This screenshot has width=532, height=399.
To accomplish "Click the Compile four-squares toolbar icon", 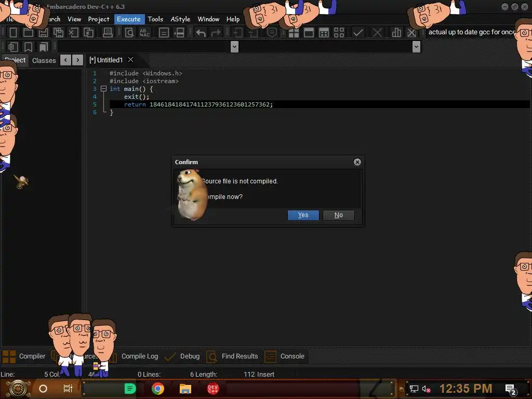I will click(294, 33).
